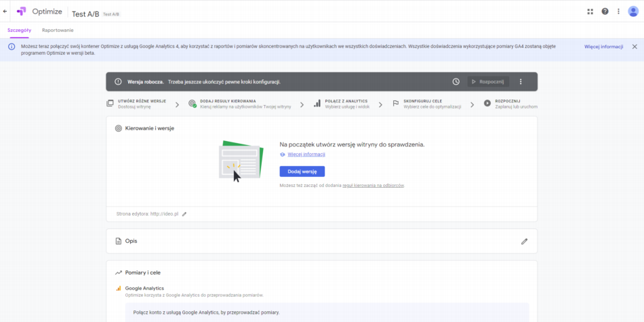Viewport: 644px width, 322px height.
Task: Open Więcej informacji link under heading
Action: tap(306, 155)
